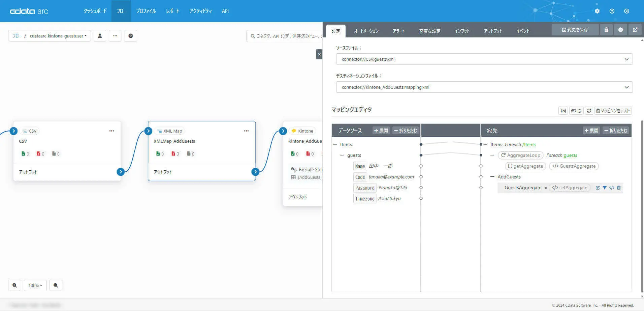
Task: Click the hide mapping lines icon
Action: [x=563, y=111]
